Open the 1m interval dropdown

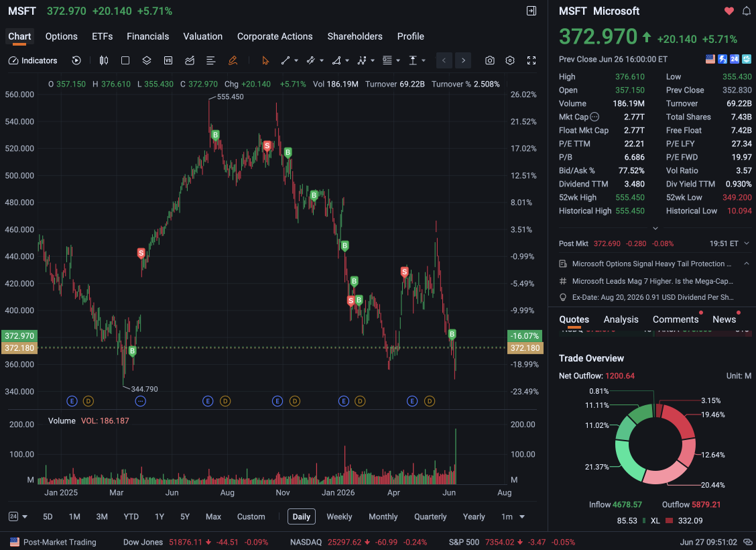click(513, 516)
